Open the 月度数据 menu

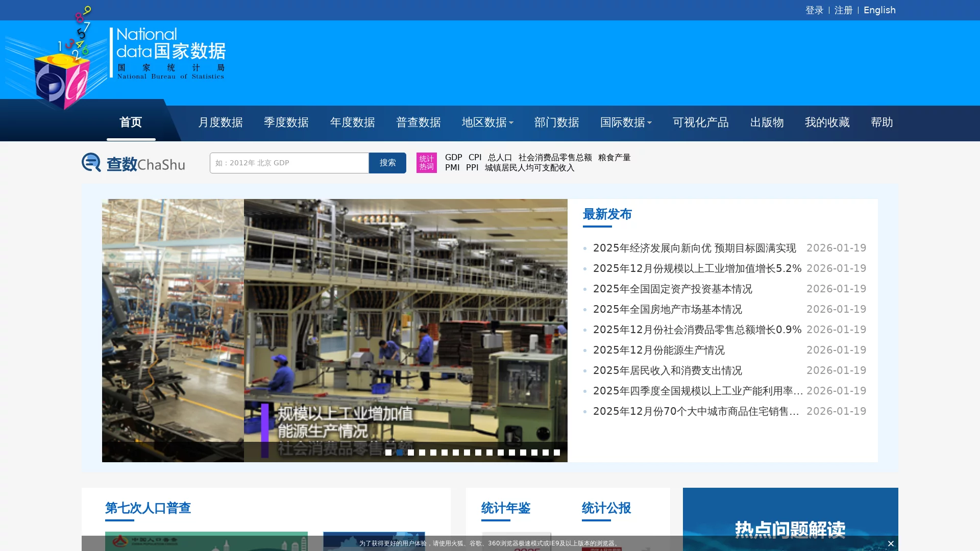pyautogui.click(x=220, y=122)
